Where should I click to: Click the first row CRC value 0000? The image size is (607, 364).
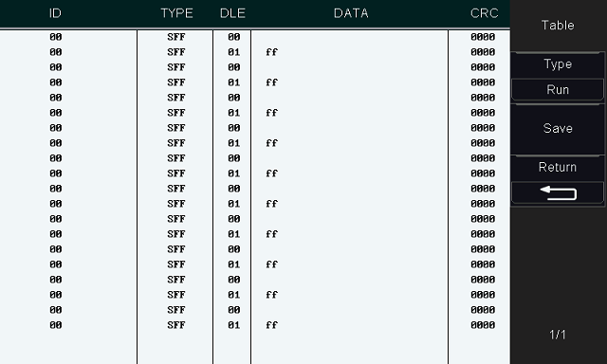point(483,37)
